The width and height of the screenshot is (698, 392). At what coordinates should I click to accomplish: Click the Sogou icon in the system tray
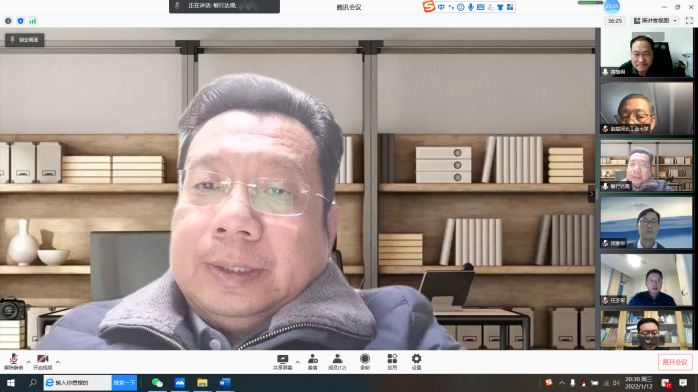coord(549,383)
